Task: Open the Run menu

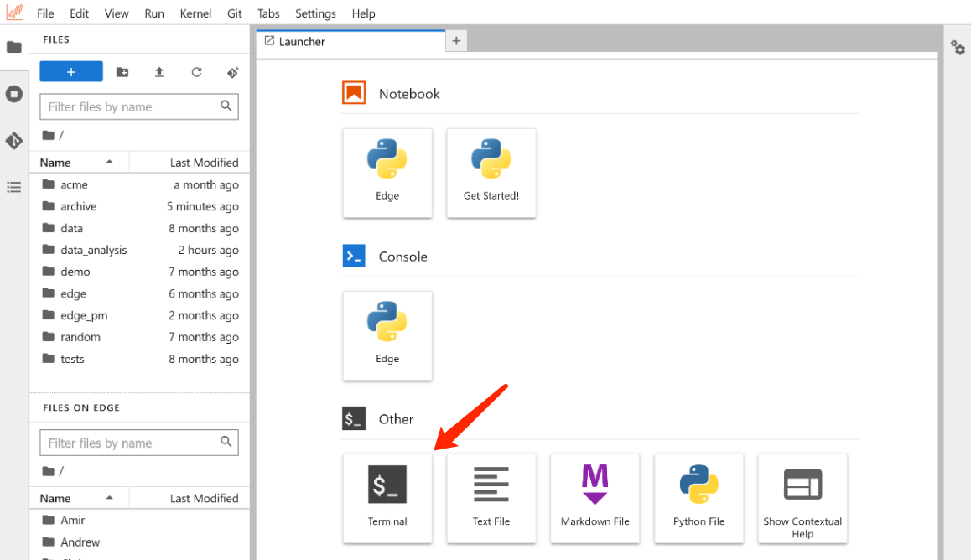Action: coord(154,13)
